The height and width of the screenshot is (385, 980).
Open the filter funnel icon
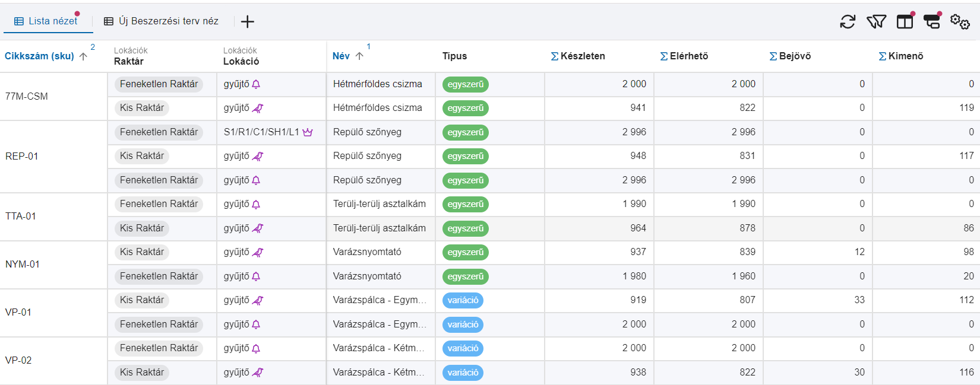[876, 22]
